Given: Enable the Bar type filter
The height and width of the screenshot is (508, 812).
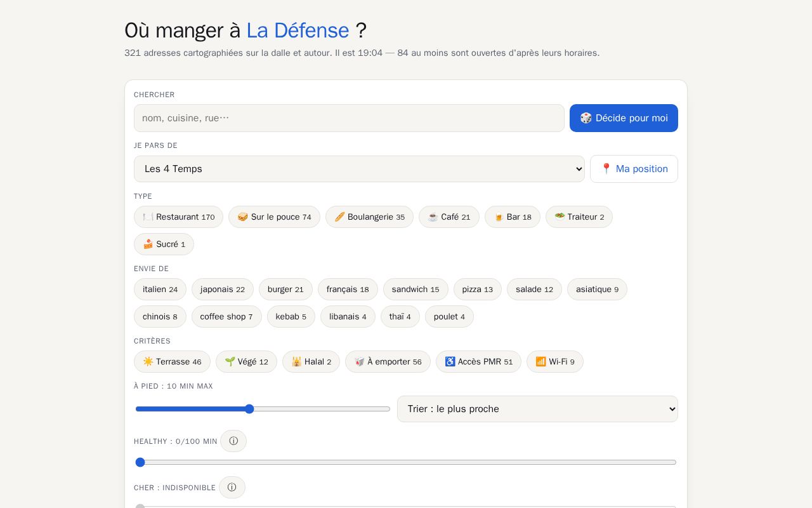Looking at the screenshot, I should coord(513,217).
